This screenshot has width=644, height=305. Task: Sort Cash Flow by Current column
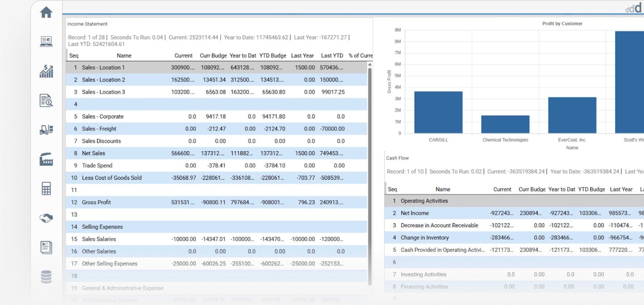point(502,189)
